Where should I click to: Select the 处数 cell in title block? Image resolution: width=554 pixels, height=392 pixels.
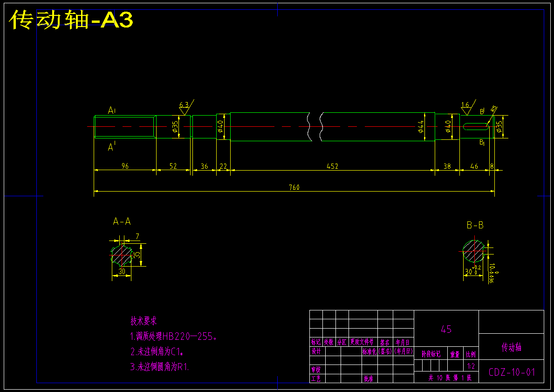pyautogui.click(x=329, y=342)
